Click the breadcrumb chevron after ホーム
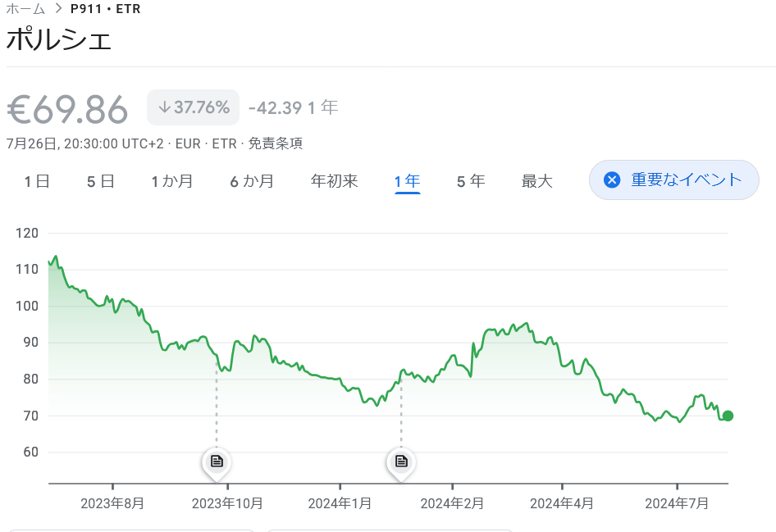Image resolution: width=776 pixels, height=532 pixels. click(58, 9)
